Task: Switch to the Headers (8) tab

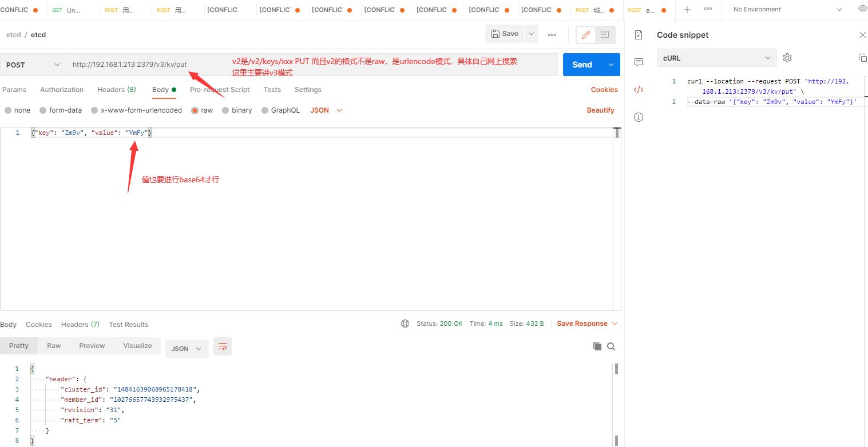Action: point(116,89)
